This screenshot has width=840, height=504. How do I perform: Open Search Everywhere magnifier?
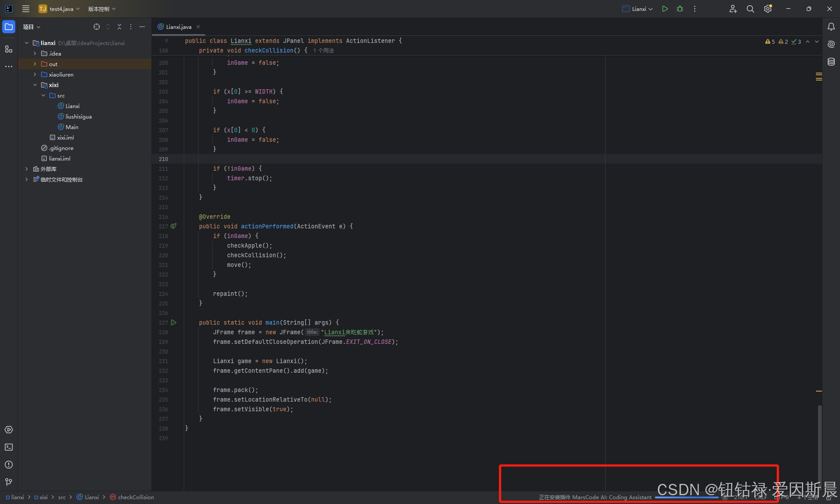(x=750, y=9)
